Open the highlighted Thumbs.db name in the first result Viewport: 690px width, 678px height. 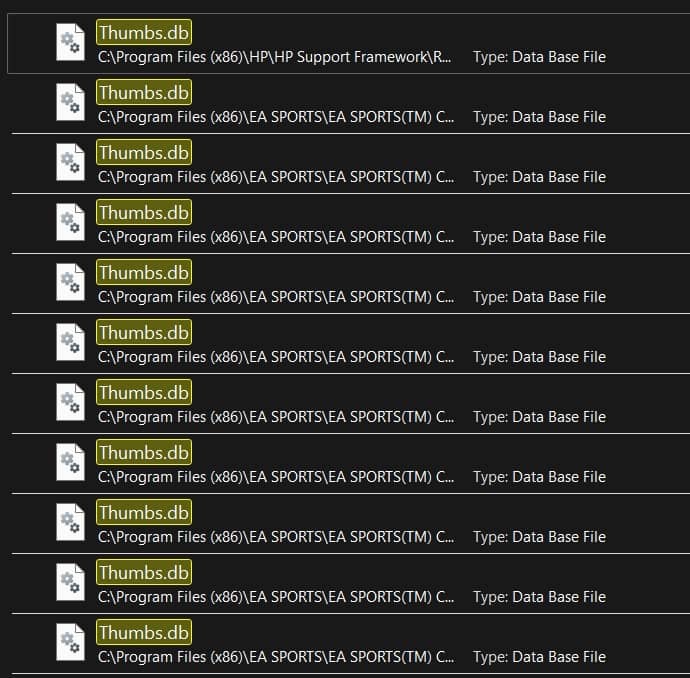[x=144, y=33]
